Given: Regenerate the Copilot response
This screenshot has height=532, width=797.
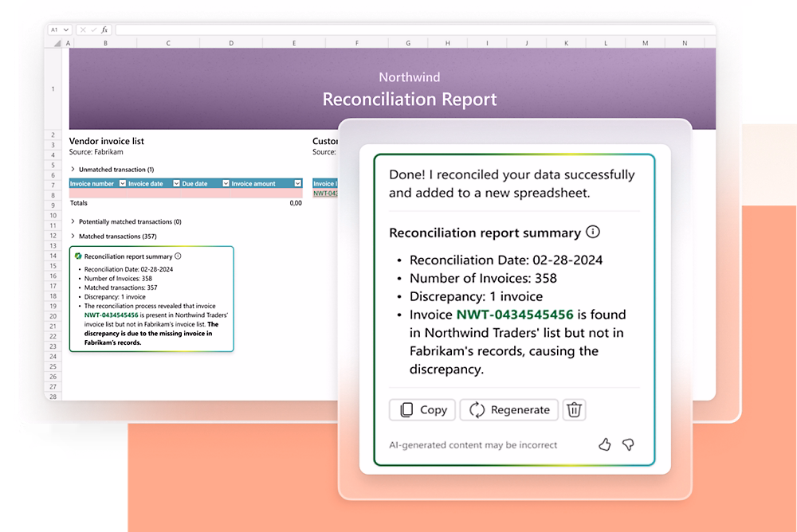Looking at the screenshot, I should (x=508, y=409).
